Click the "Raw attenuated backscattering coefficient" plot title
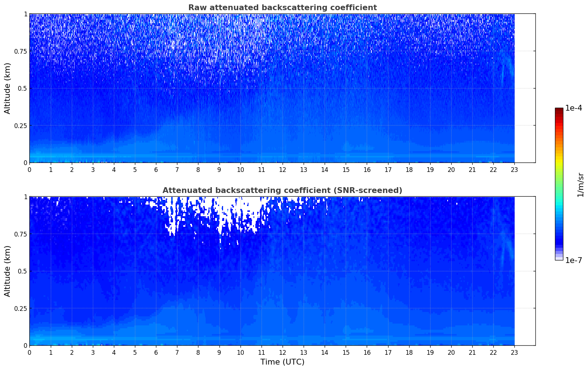 [282, 8]
